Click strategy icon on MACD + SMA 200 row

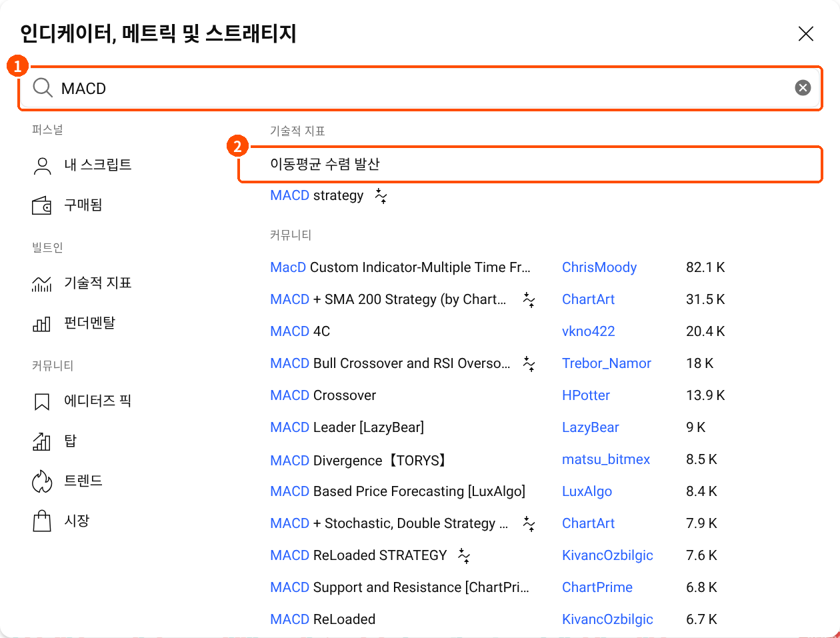coord(529,300)
